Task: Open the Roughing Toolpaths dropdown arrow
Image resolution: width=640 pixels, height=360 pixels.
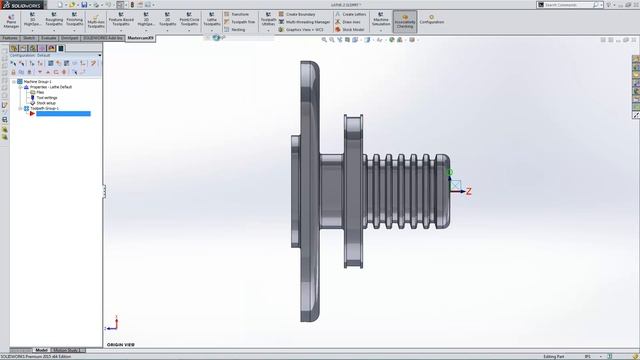Action: [54, 31]
